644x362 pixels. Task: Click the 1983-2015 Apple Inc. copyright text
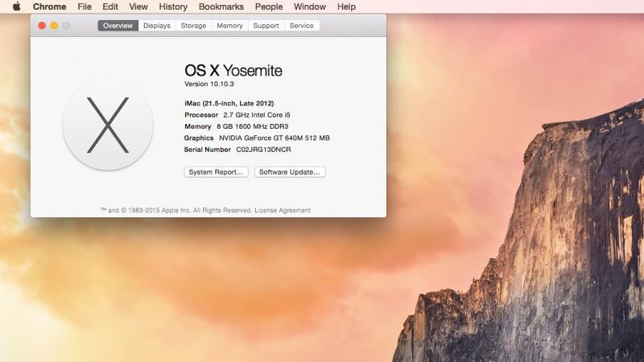(x=176, y=210)
